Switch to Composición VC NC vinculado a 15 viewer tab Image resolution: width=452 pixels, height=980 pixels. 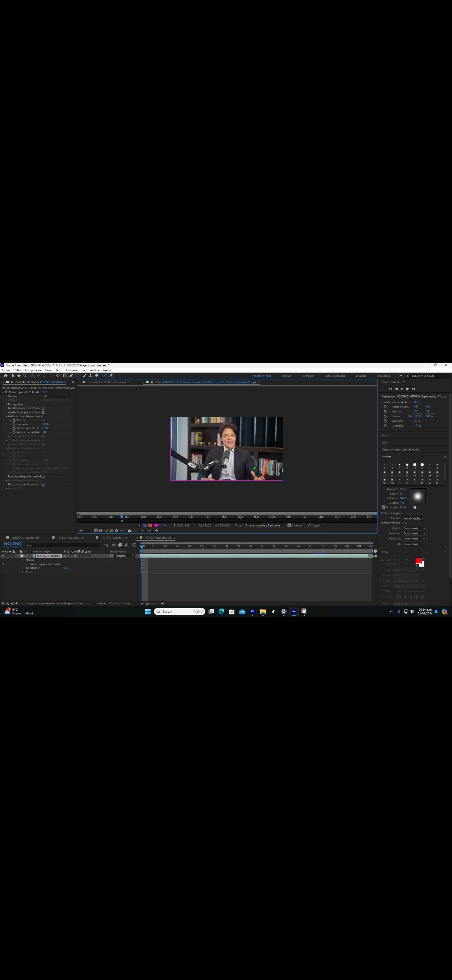108,382
